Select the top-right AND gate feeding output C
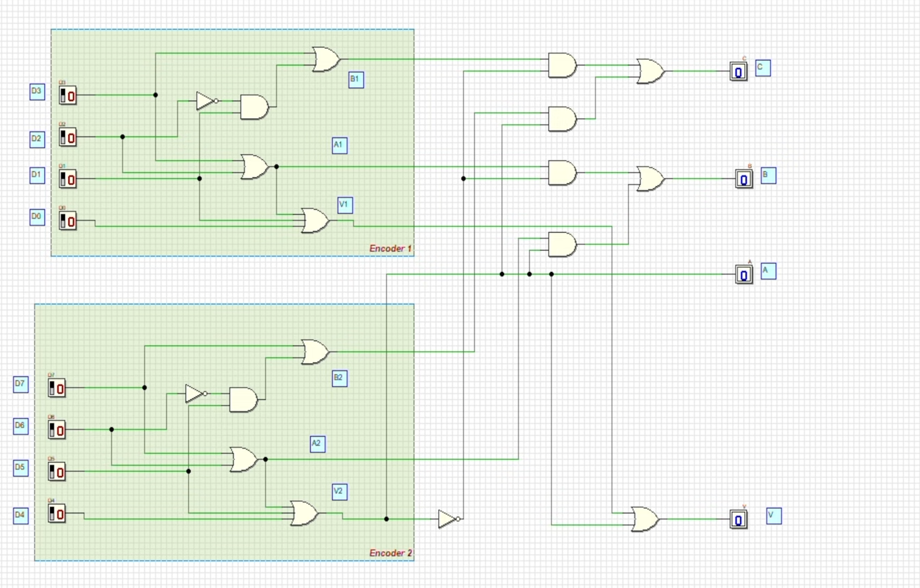This screenshot has height=588, width=920. [x=561, y=66]
